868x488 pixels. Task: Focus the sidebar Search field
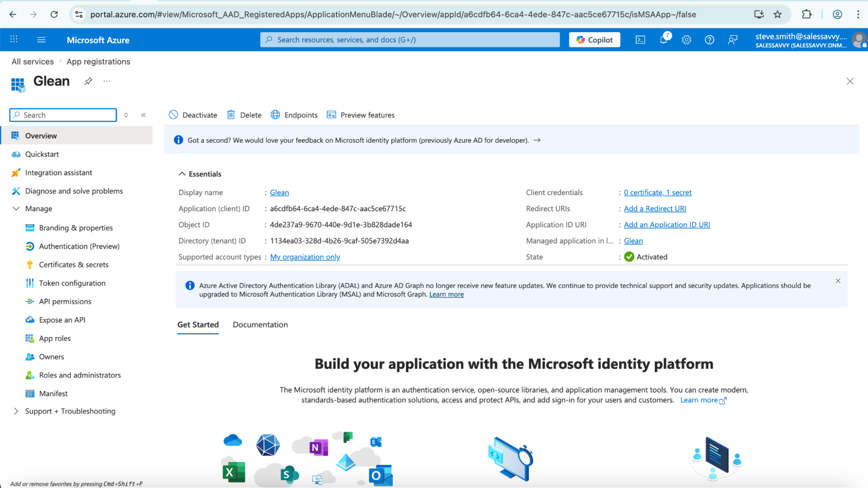(63, 115)
